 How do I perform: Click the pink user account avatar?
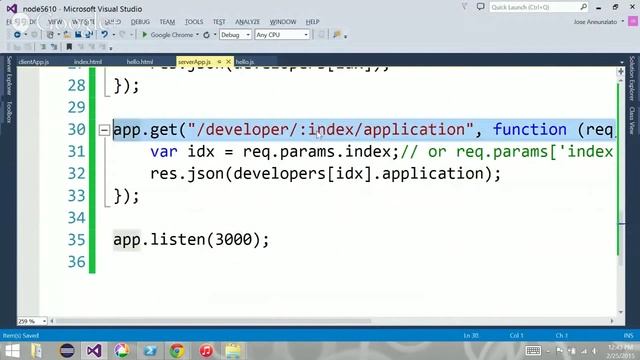633,21
